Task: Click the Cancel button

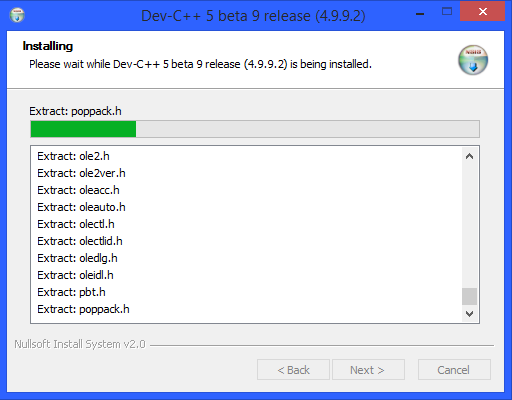Action: pos(454,370)
